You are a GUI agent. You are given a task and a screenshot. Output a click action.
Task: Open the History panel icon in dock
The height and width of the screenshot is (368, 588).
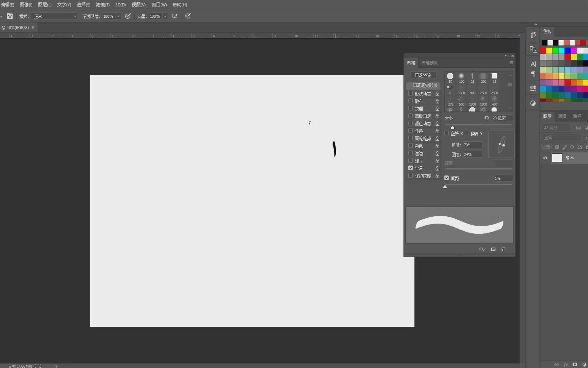(x=533, y=35)
